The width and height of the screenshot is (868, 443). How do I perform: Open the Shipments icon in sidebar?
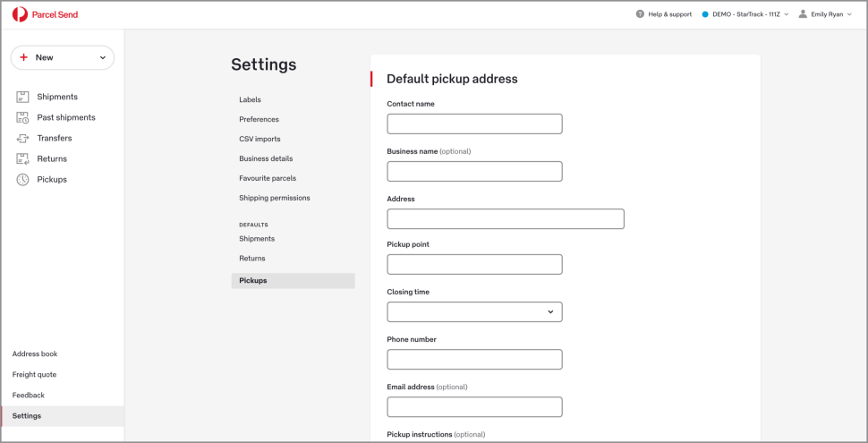coord(22,97)
